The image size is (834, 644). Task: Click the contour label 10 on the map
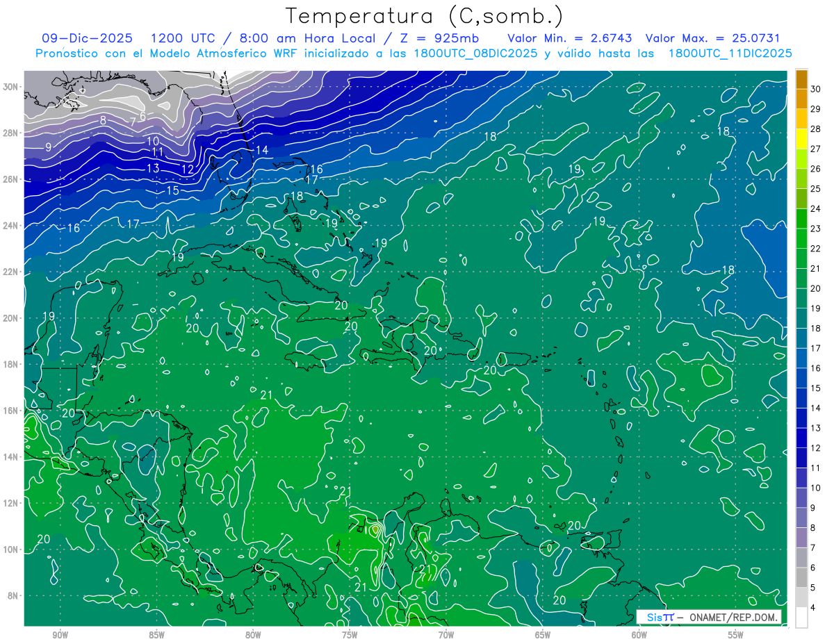(x=153, y=141)
